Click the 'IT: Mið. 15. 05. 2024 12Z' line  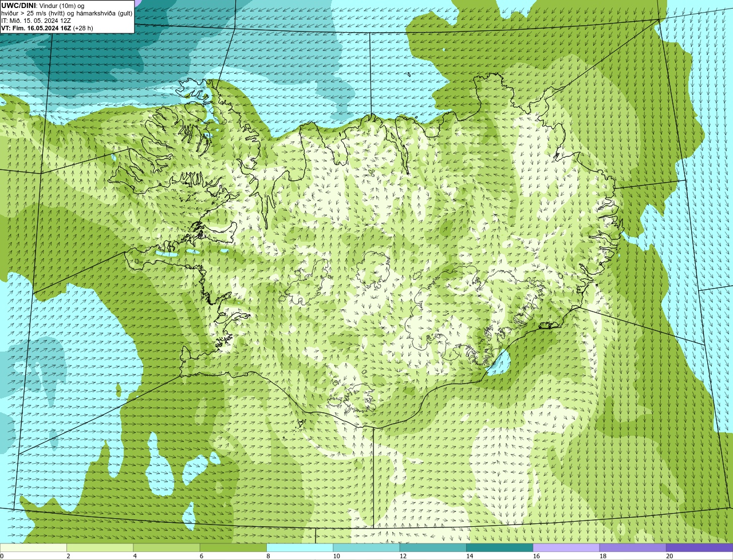point(36,21)
